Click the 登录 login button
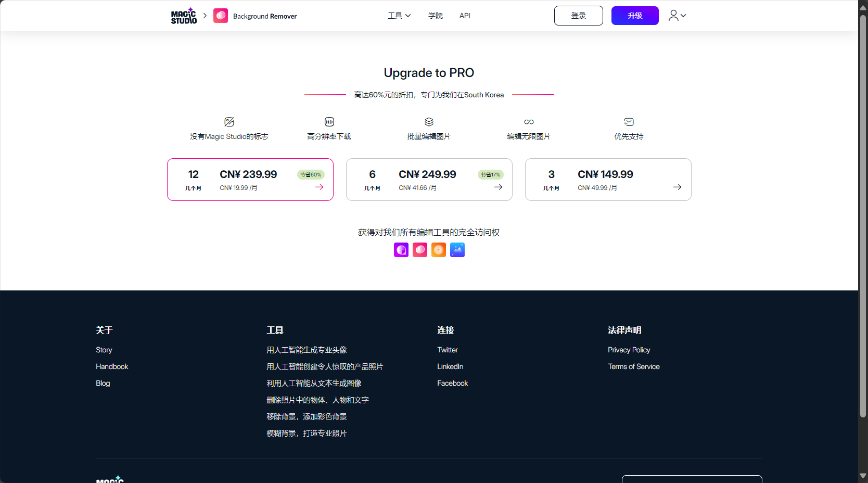The height and width of the screenshot is (483, 868). pos(579,16)
